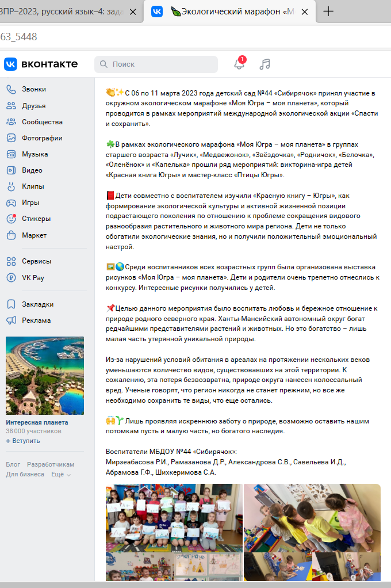Open Игры gamepad icon in sidebar
The image size is (391, 588).
(x=11, y=203)
